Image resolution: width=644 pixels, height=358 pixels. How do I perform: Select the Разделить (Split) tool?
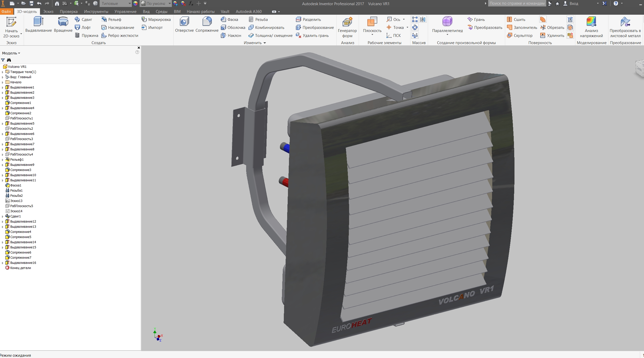coord(308,19)
